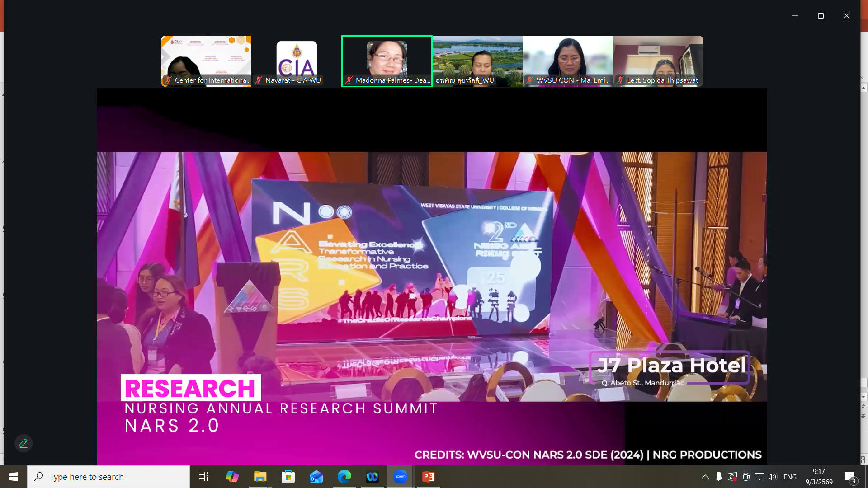
Task: Click the Type here to search box
Action: pyautogui.click(x=108, y=477)
